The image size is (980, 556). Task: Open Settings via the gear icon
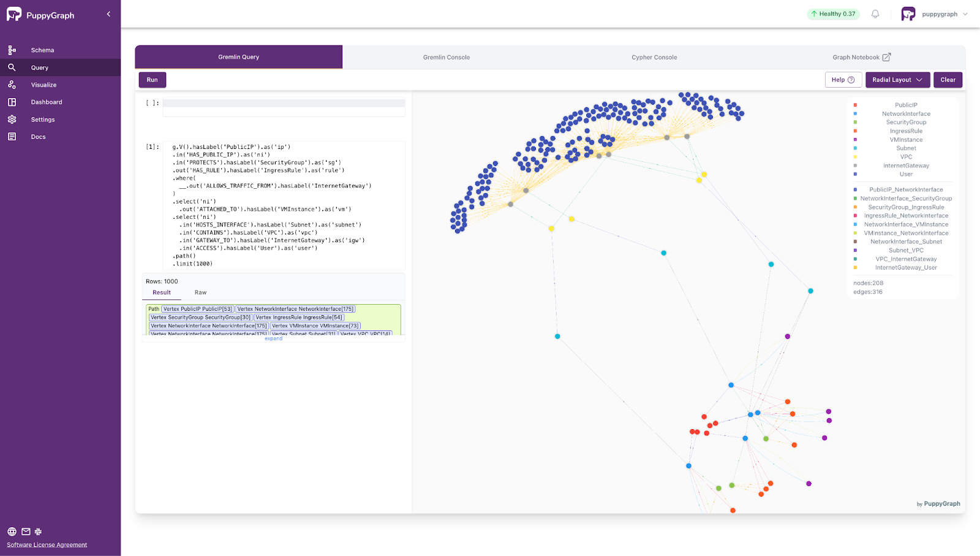tap(12, 120)
